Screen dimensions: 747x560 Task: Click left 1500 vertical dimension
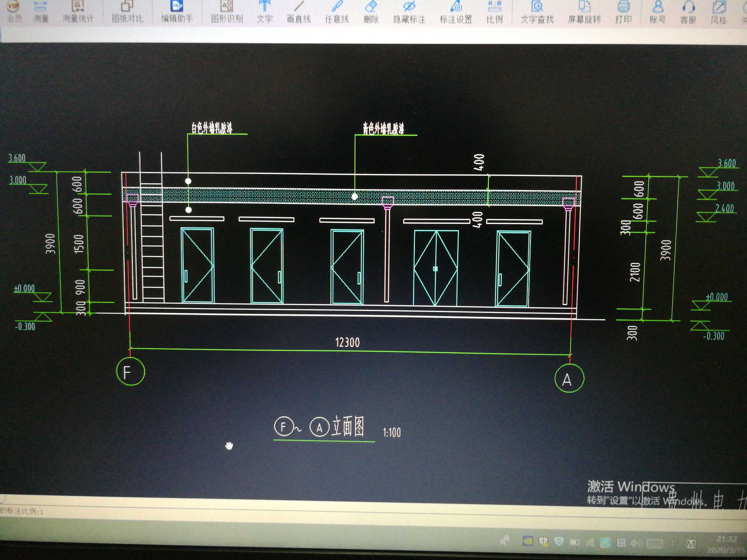[78, 243]
